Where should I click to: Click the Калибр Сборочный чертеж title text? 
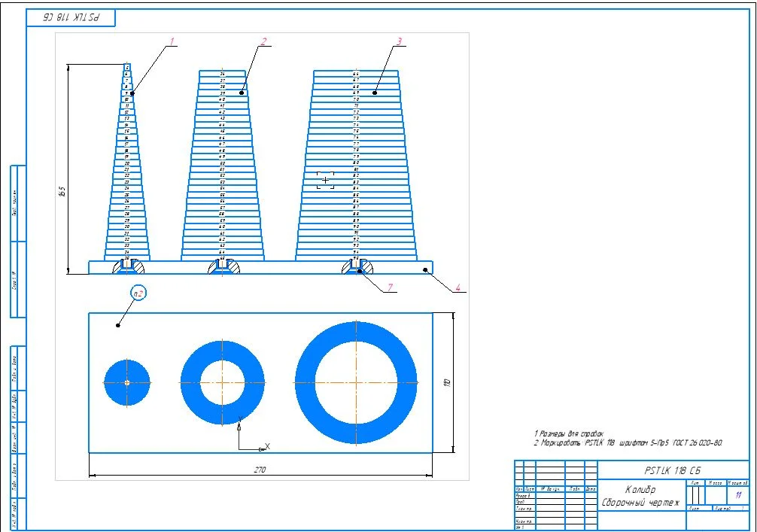pyautogui.click(x=640, y=495)
